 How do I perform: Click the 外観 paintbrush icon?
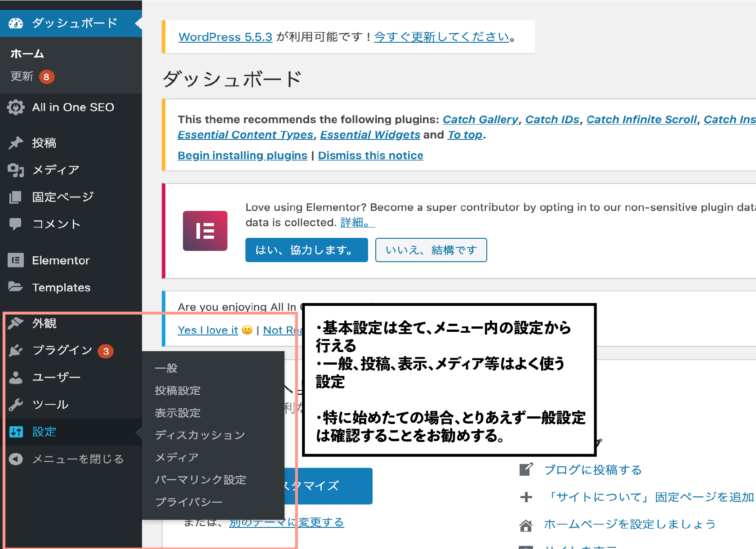pos(16,323)
